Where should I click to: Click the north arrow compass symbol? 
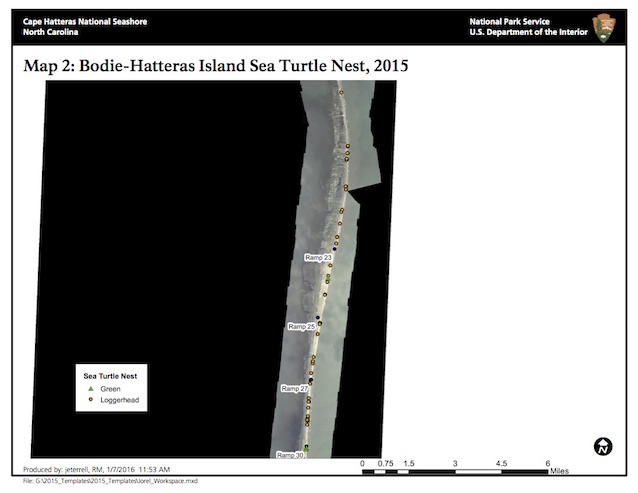point(603,446)
